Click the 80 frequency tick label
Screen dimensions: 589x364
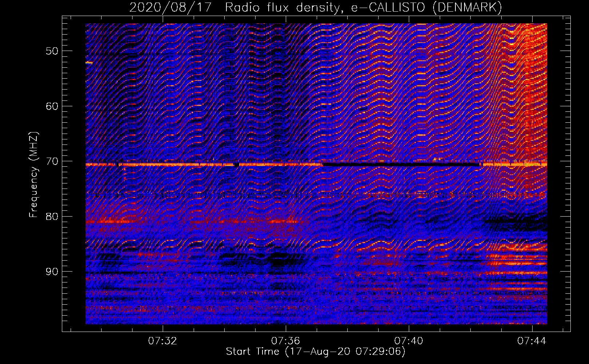click(x=52, y=217)
